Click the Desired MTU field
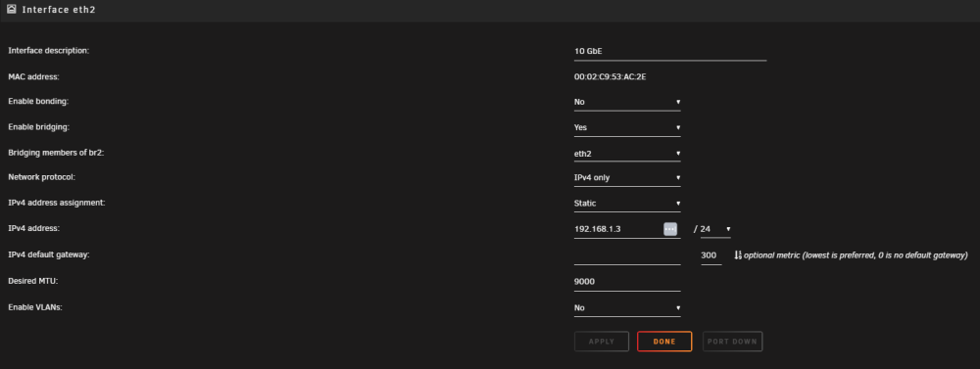The width and height of the screenshot is (980, 369). point(627,282)
